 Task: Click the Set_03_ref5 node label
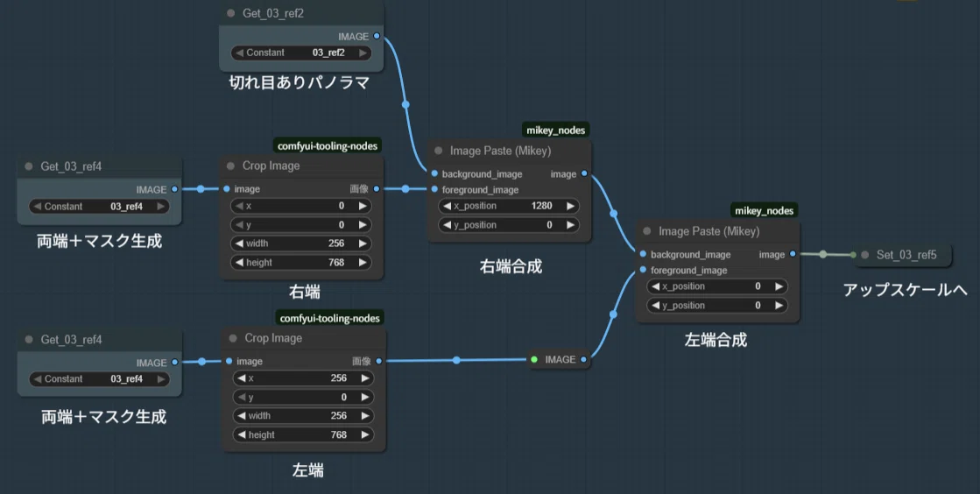906,255
